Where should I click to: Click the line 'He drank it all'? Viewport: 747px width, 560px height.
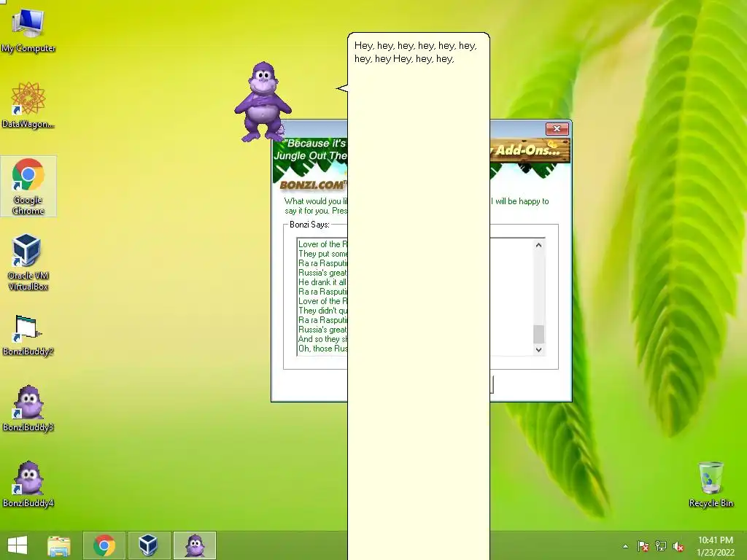(322, 282)
